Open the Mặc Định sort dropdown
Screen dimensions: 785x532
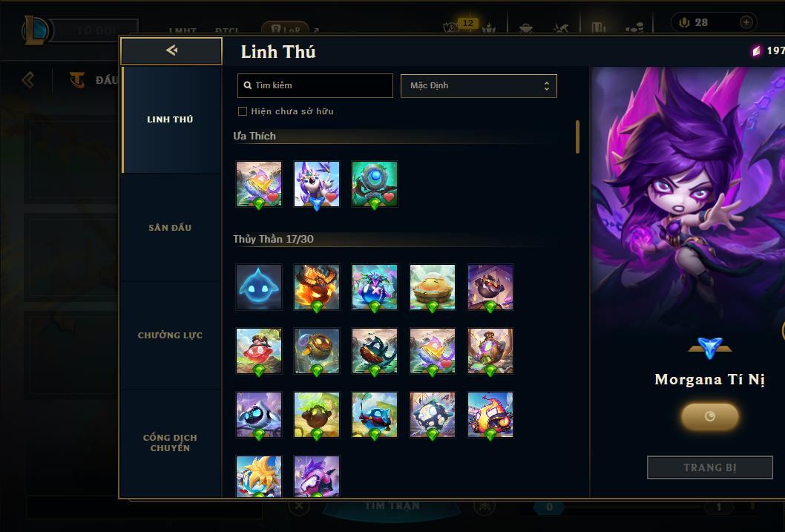(479, 85)
